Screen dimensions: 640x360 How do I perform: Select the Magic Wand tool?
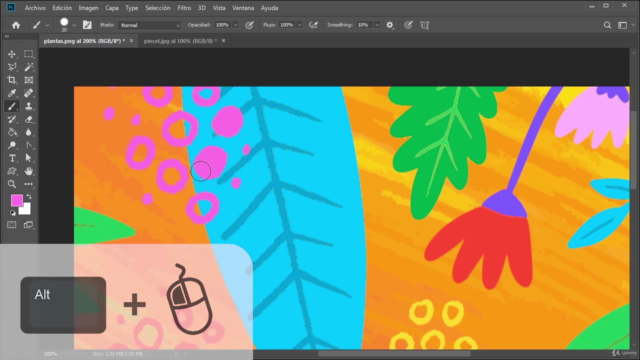click(29, 67)
